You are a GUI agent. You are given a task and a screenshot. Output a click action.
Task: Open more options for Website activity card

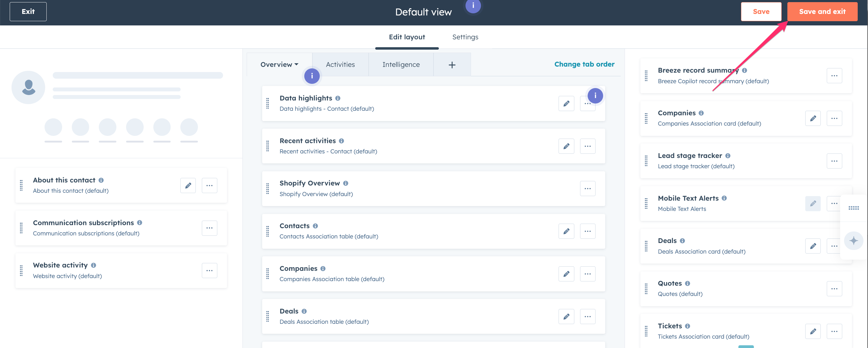click(x=210, y=270)
